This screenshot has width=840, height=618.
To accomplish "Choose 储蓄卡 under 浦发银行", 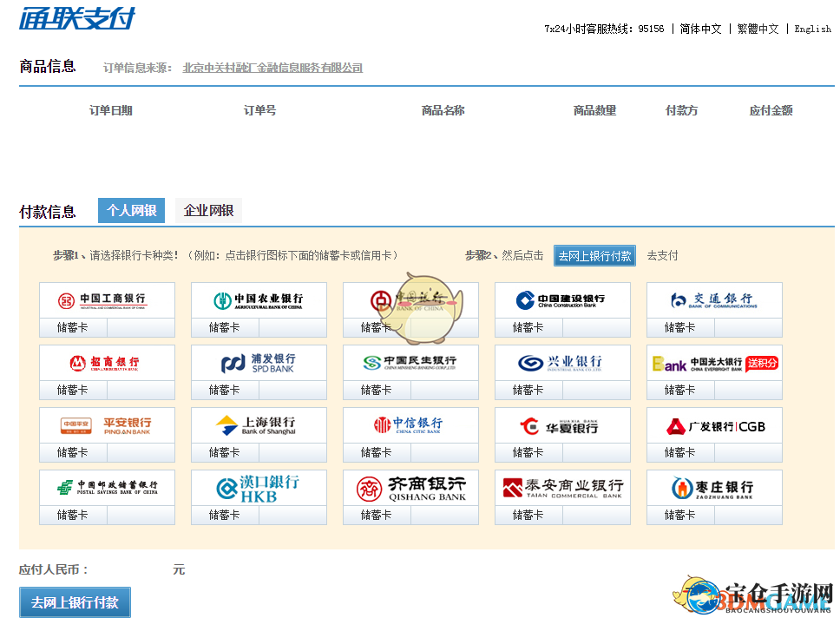I will (225, 391).
